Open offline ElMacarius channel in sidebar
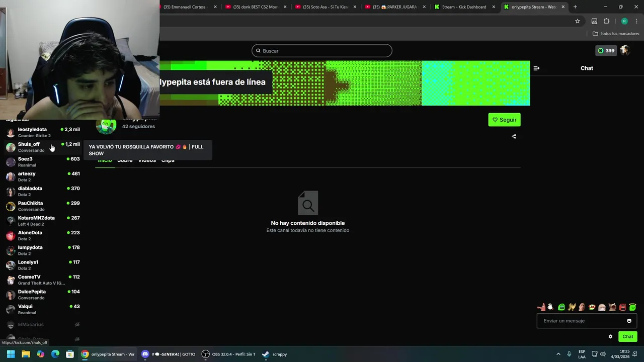644x362 pixels. click(x=43, y=325)
